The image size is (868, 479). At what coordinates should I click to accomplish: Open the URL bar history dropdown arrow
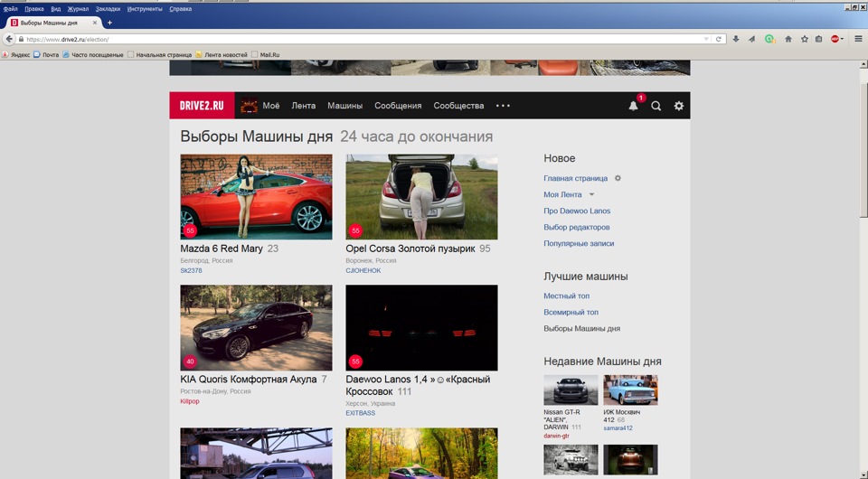tap(706, 39)
